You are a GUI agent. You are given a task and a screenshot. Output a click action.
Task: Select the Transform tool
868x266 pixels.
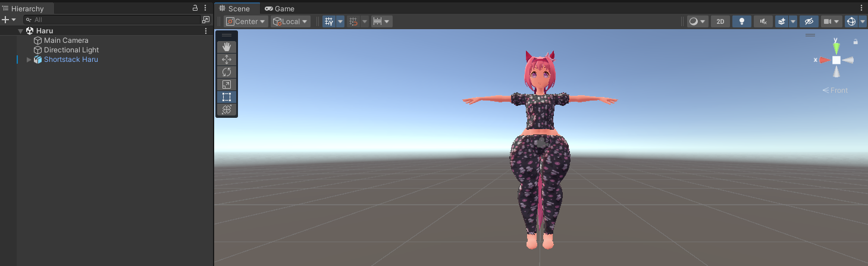click(226, 109)
